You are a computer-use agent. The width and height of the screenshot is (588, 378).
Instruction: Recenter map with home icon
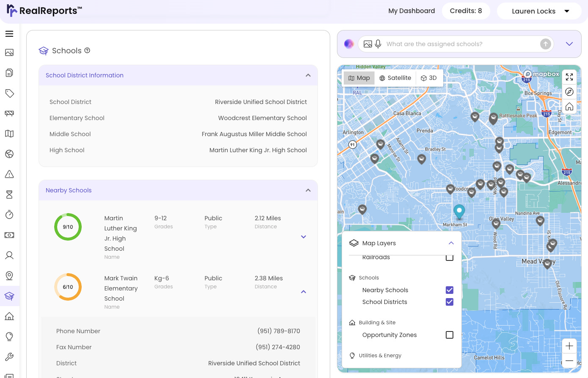pyautogui.click(x=569, y=107)
